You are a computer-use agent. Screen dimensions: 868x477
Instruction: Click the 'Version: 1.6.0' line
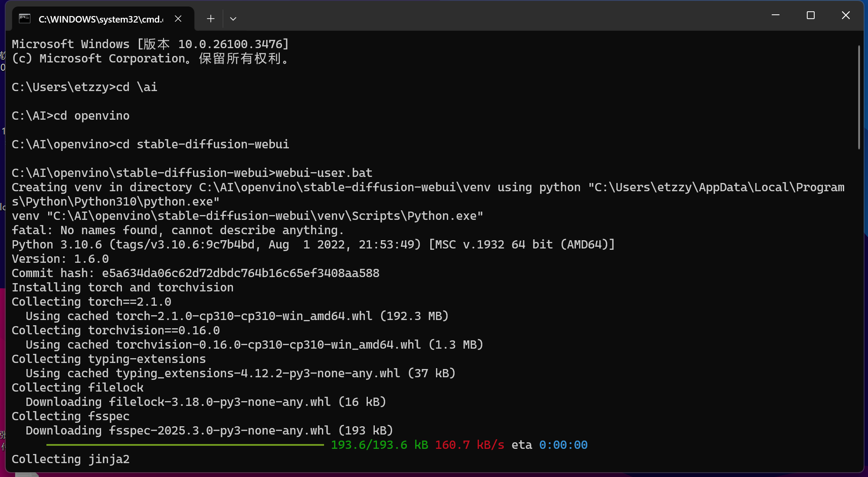click(60, 259)
